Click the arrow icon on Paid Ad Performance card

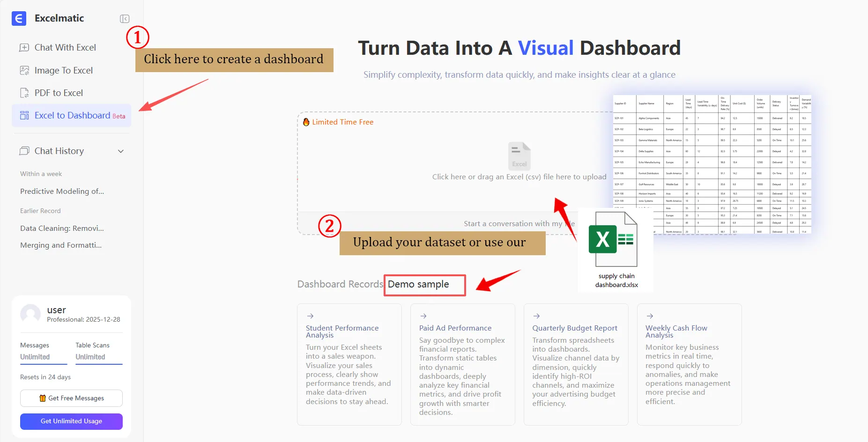[423, 316]
